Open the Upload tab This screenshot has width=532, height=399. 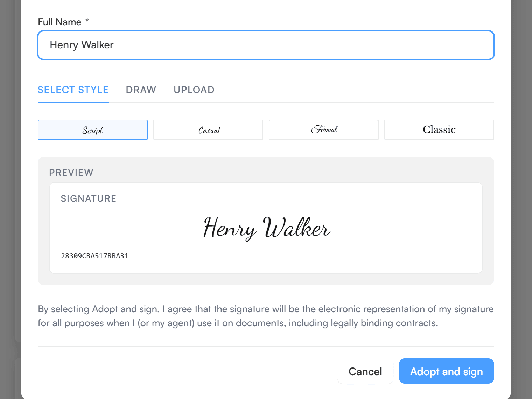point(194,90)
